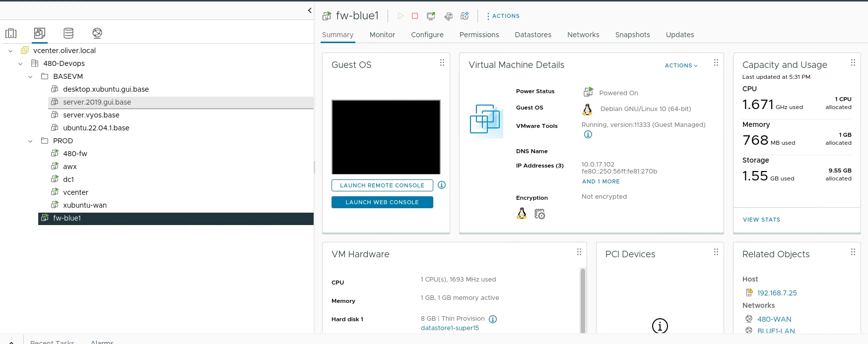The image size is (868, 344).
Task: Click Launch Web Console button
Action: tap(382, 202)
